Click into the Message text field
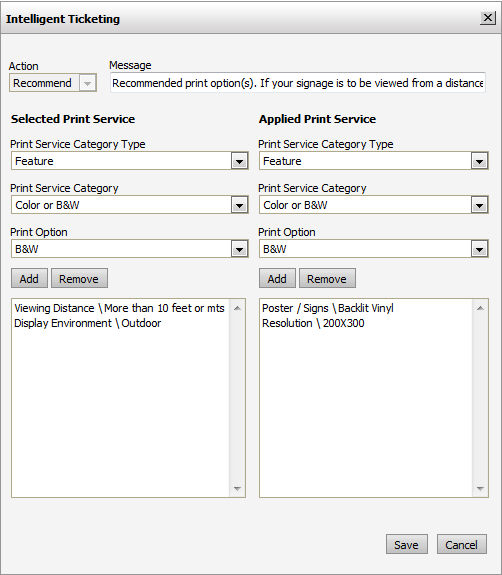The width and height of the screenshot is (502, 575). (x=298, y=83)
